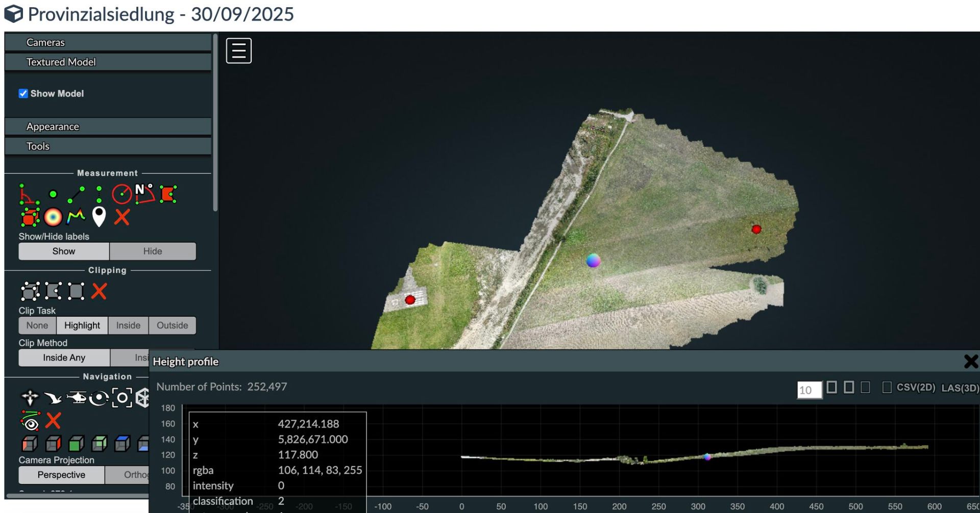Toggle the sidebar hamburger menu

[x=239, y=50]
